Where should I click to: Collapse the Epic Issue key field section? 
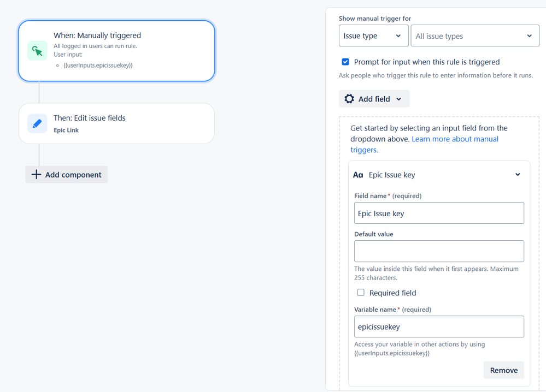[518, 175]
